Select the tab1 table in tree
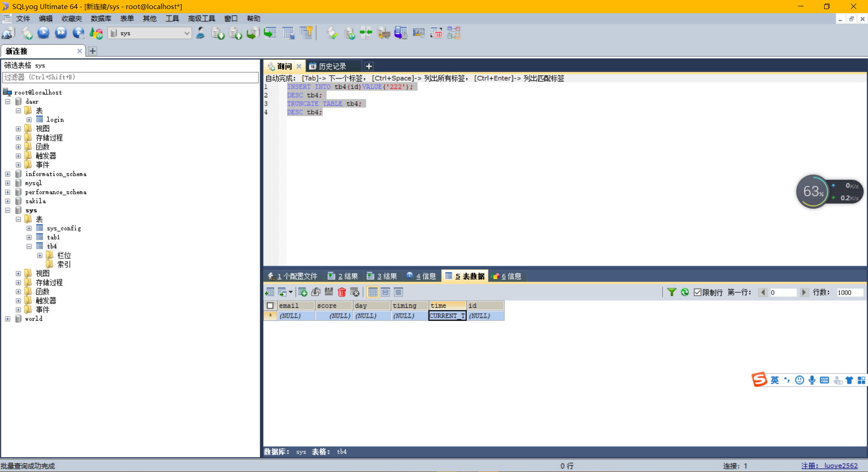The height and width of the screenshot is (472, 868). tap(53, 237)
